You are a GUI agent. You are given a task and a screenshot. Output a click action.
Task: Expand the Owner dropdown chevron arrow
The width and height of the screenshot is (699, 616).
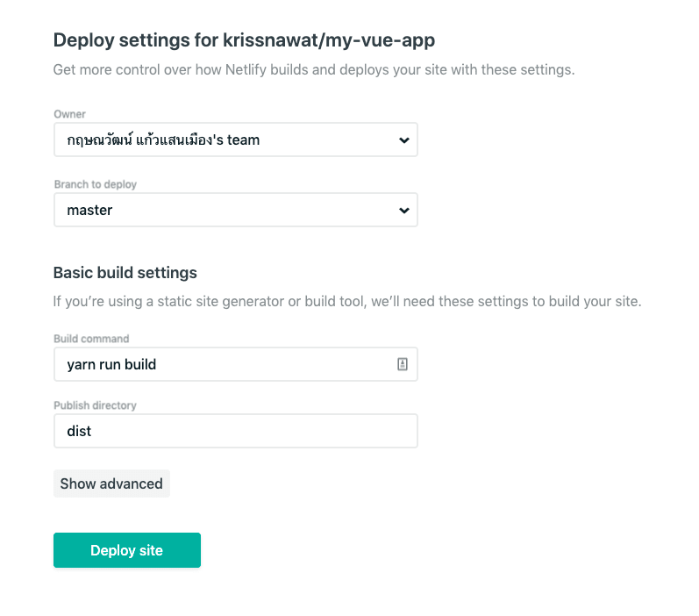pos(404,140)
